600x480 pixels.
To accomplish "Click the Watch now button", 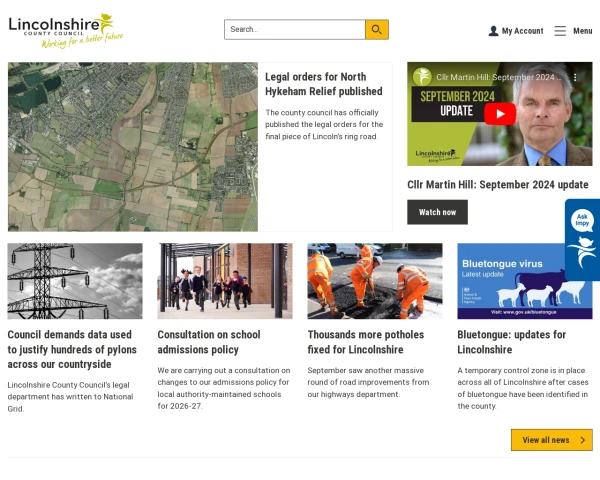I will [x=437, y=212].
